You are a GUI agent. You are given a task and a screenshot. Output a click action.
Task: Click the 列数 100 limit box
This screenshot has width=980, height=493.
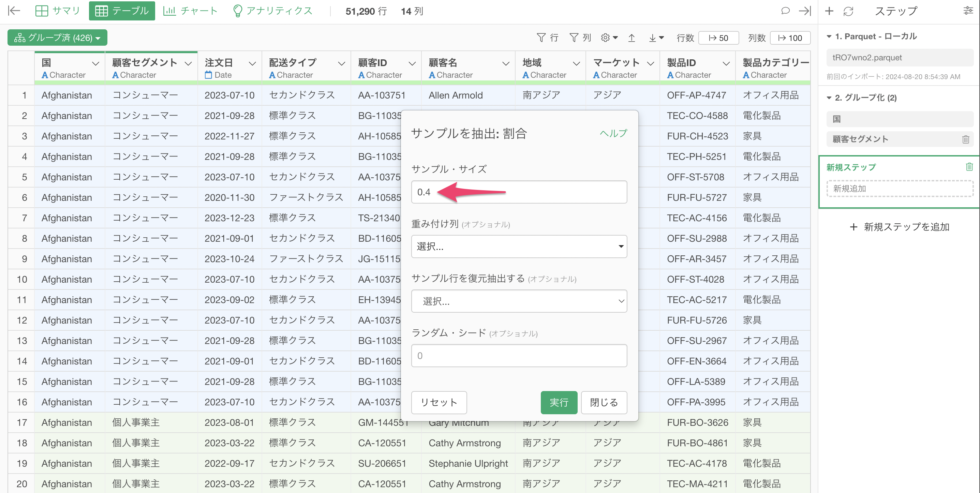pyautogui.click(x=790, y=38)
